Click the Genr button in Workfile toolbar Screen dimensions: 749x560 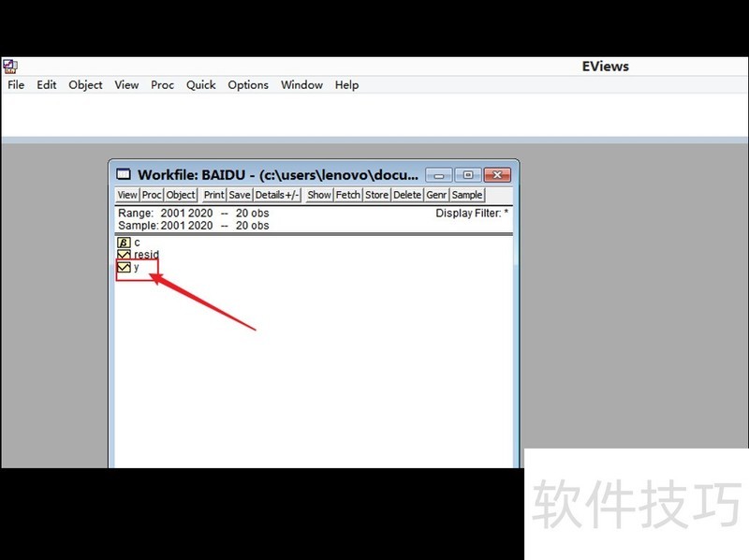(x=436, y=195)
